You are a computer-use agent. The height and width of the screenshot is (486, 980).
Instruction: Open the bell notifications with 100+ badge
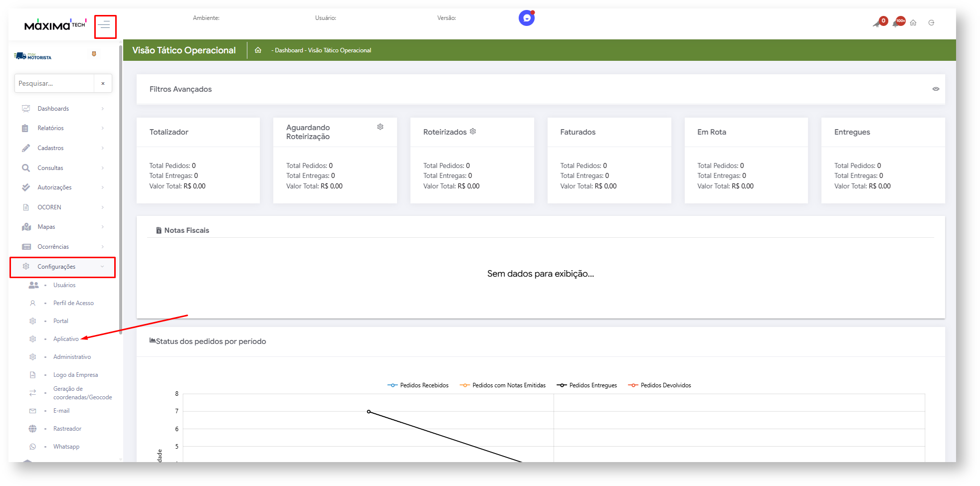tap(899, 22)
